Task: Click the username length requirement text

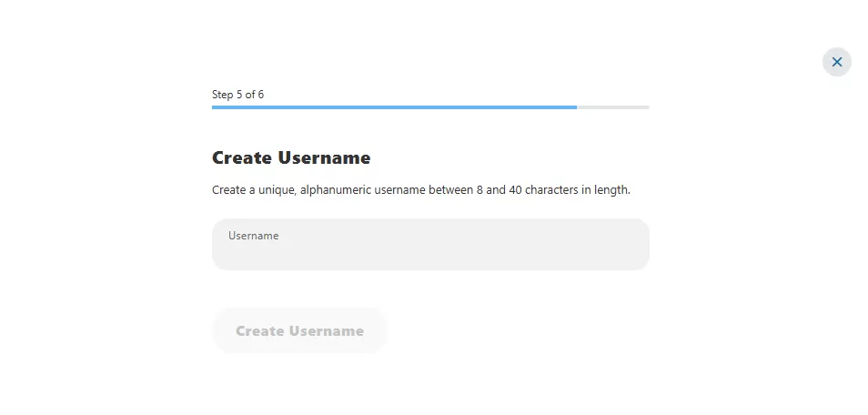Action: point(420,190)
